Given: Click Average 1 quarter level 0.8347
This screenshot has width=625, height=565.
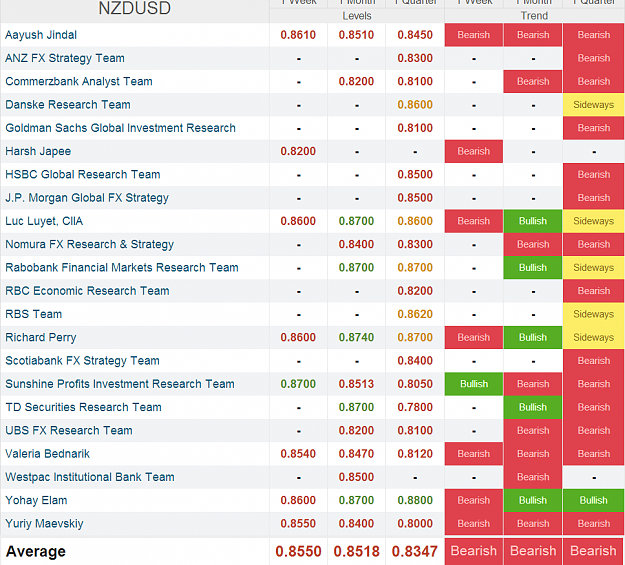Looking at the screenshot, I should [415, 551].
